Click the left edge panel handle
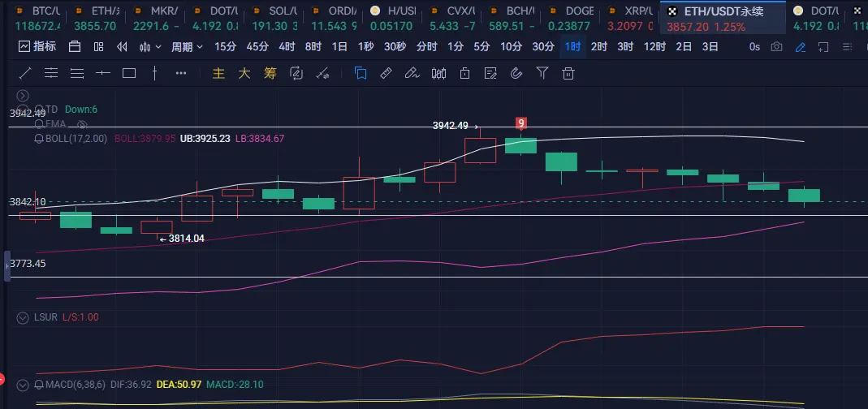The height and width of the screenshot is (409, 868). click(7, 266)
